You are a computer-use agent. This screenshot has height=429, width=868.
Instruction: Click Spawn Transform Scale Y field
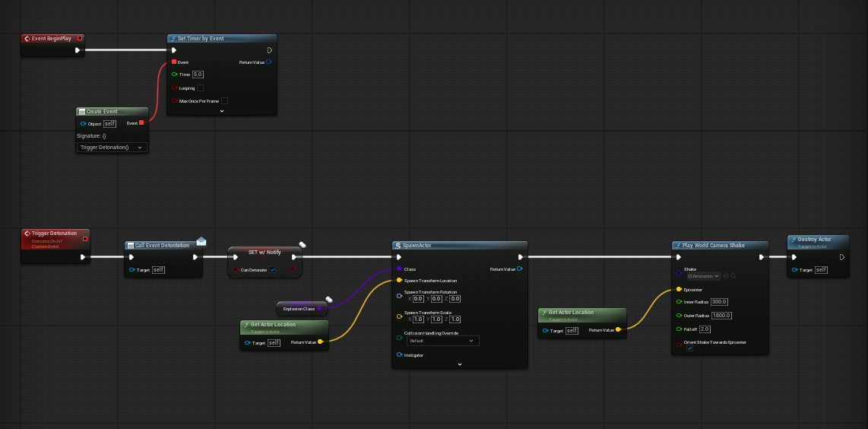(436, 319)
